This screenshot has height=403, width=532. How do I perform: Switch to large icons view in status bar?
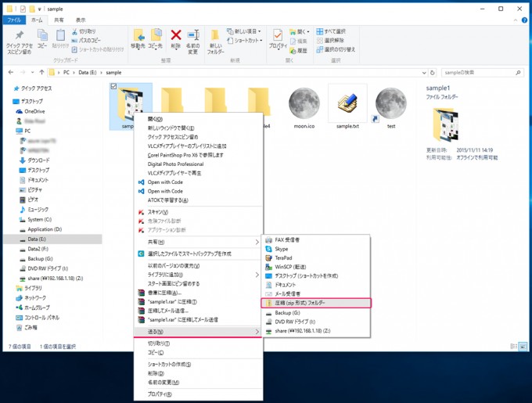[x=523, y=347]
